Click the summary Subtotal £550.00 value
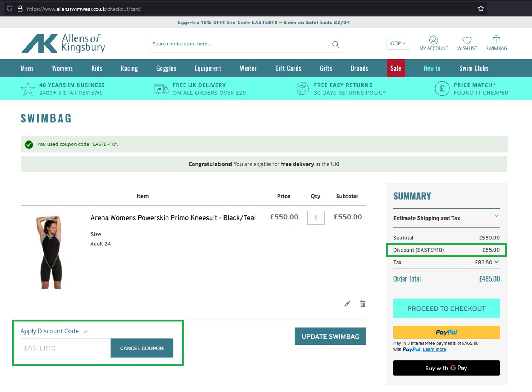Screen dimensions: 532x392 [489, 238]
